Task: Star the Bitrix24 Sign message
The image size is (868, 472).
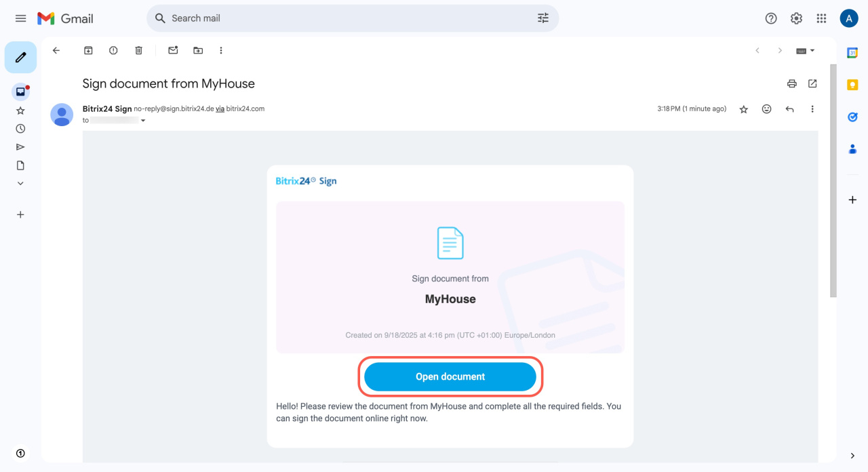Action: pos(744,109)
